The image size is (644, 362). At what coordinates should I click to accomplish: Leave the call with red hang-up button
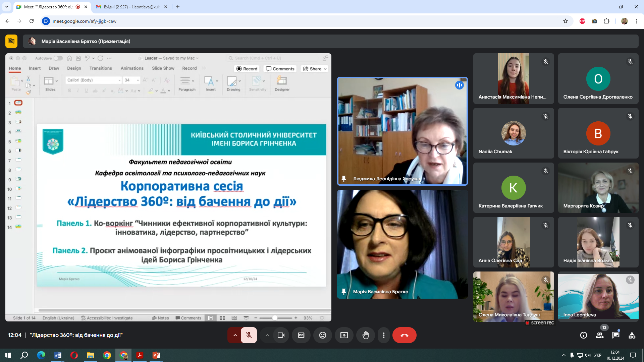[404, 335]
